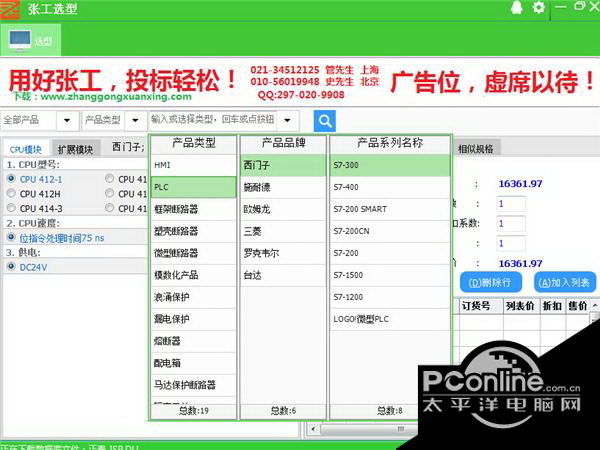The height and width of the screenshot is (450, 600).
Task: Select the CPU 412-1 radio button
Action: point(11,179)
